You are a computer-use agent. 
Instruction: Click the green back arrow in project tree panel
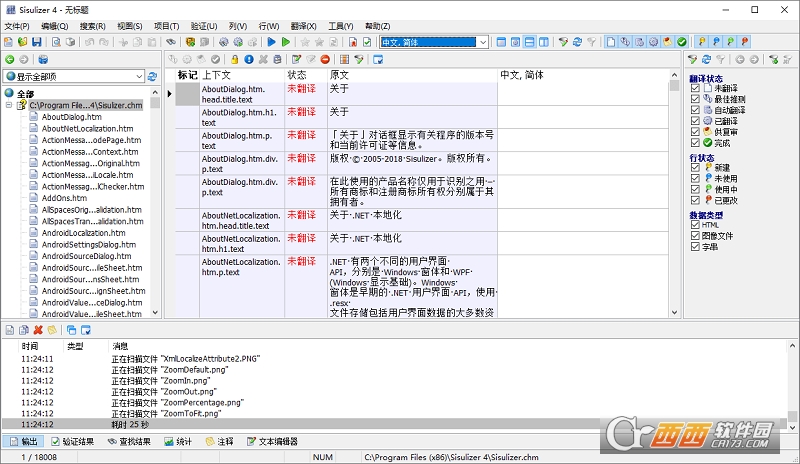(x=9, y=60)
